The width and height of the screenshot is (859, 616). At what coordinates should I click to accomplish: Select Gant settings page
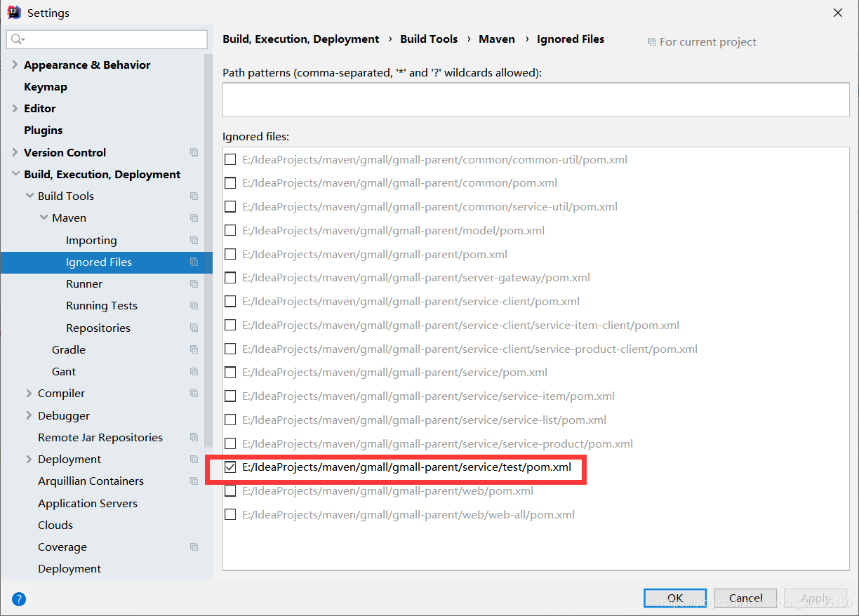click(64, 371)
